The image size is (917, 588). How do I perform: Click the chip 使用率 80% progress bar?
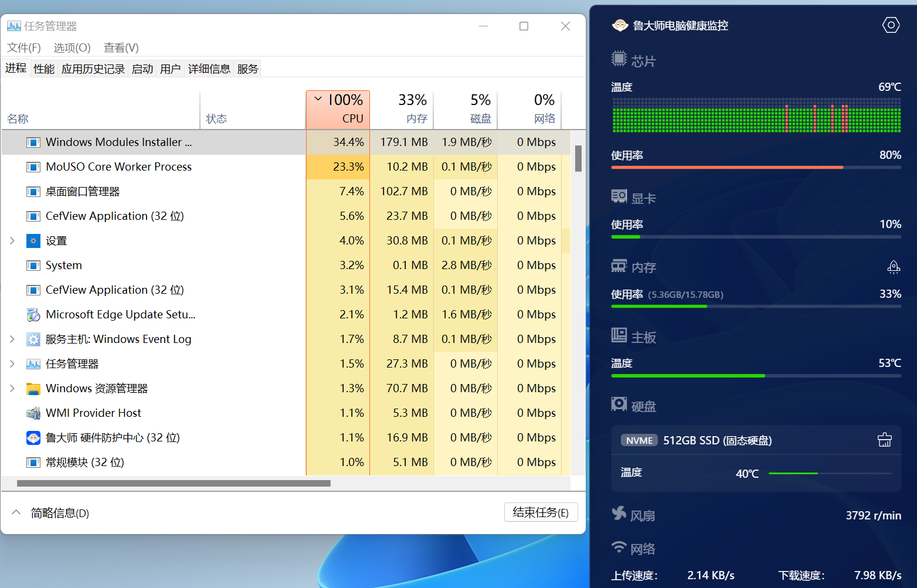click(756, 167)
